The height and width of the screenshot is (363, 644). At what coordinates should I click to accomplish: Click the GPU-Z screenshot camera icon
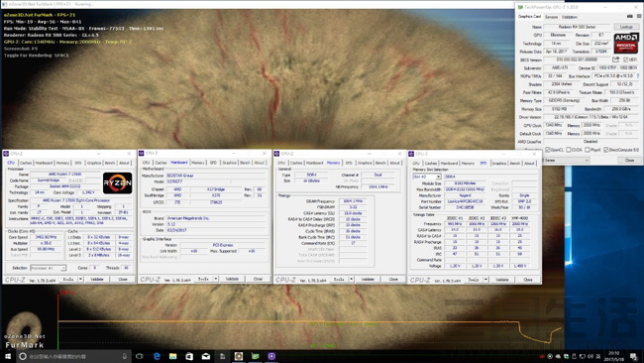pos(629,17)
